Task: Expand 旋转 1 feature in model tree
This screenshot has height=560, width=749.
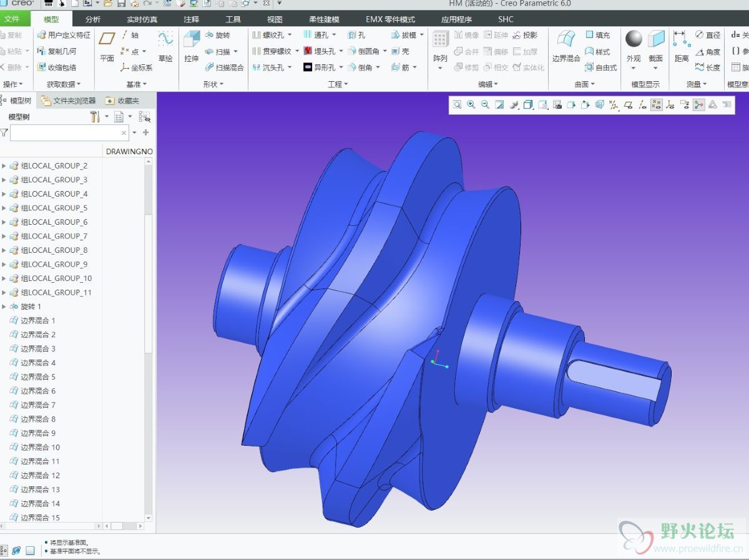Action: [4, 307]
